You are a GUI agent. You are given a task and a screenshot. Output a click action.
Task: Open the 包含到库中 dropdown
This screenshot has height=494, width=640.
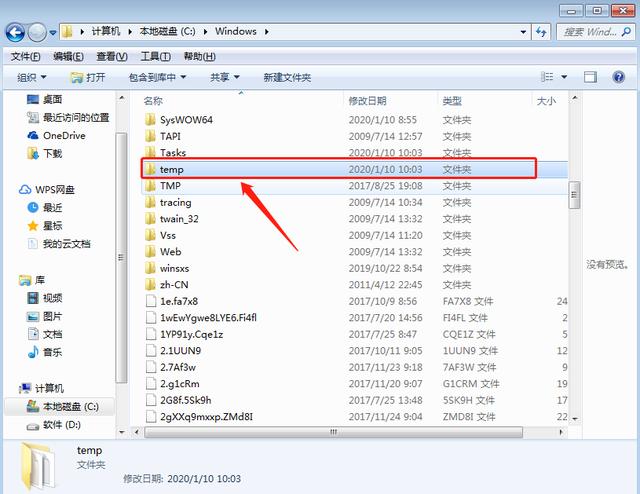coord(157,77)
